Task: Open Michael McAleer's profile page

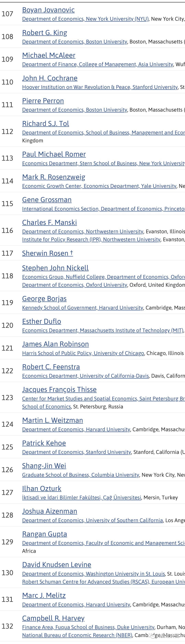Action: click(x=49, y=55)
